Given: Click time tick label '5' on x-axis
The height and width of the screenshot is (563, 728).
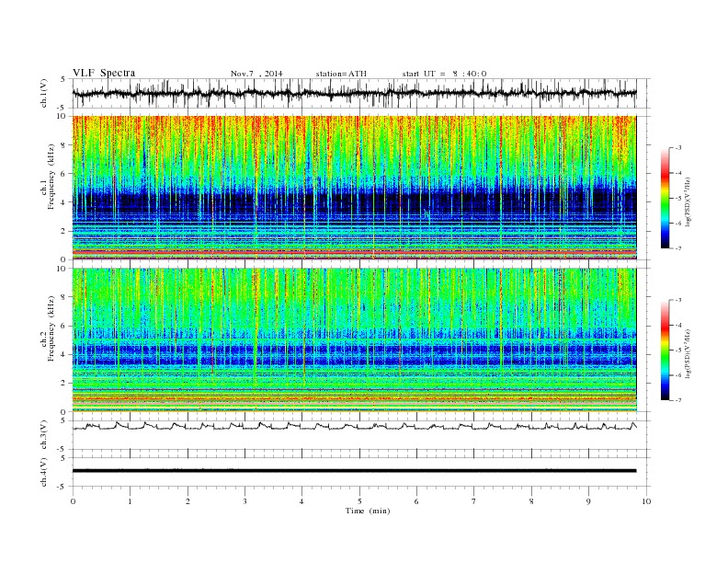Looking at the screenshot, I should [359, 501].
